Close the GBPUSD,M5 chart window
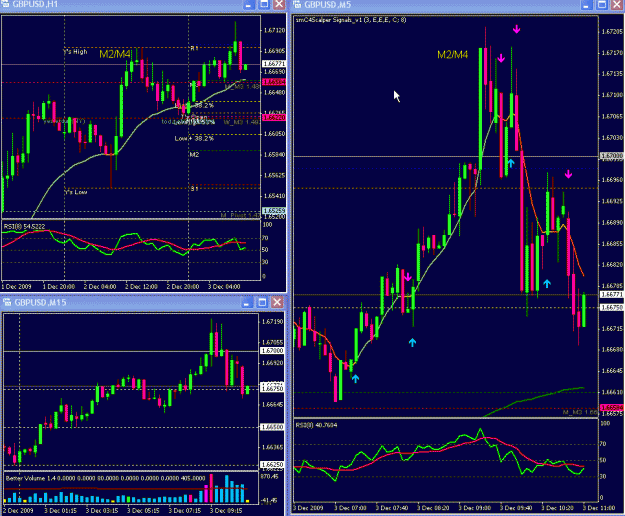The image size is (625, 516). pyautogui.click(x=617, y=4)
